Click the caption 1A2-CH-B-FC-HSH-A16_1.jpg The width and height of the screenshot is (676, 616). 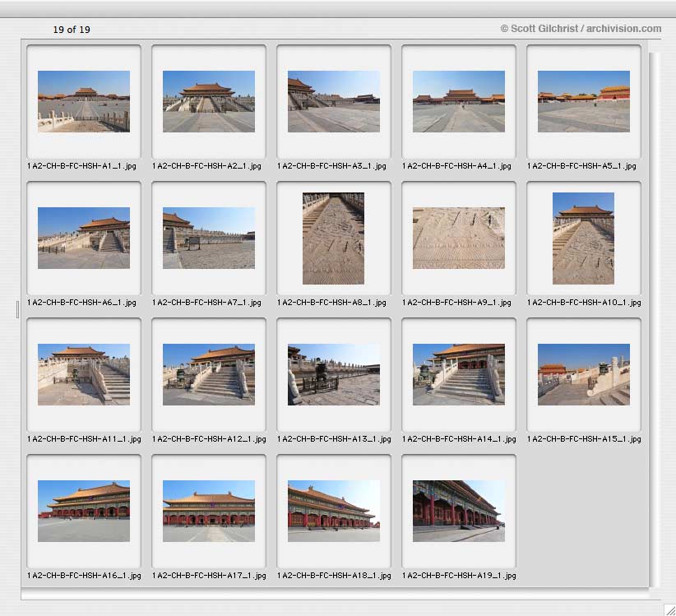point(84,576)
